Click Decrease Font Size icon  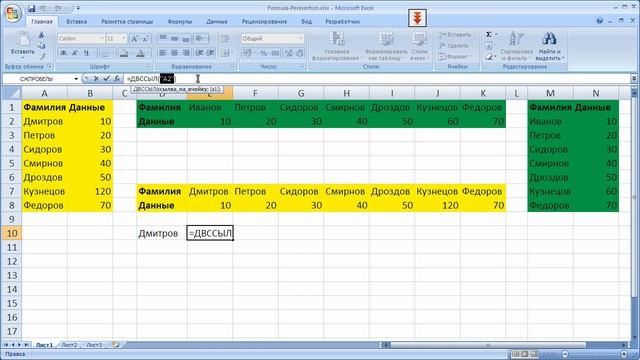pyautogui.click(x=145, y=38)
